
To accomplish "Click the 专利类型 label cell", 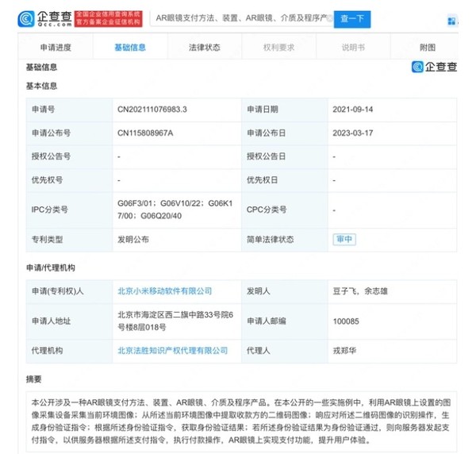I will click(x=69, y=240).
